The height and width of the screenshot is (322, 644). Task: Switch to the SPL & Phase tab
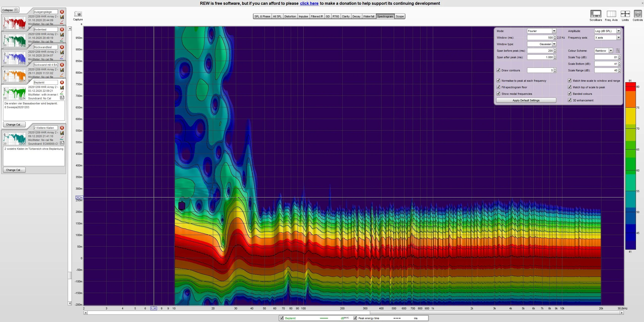(262, 16)
